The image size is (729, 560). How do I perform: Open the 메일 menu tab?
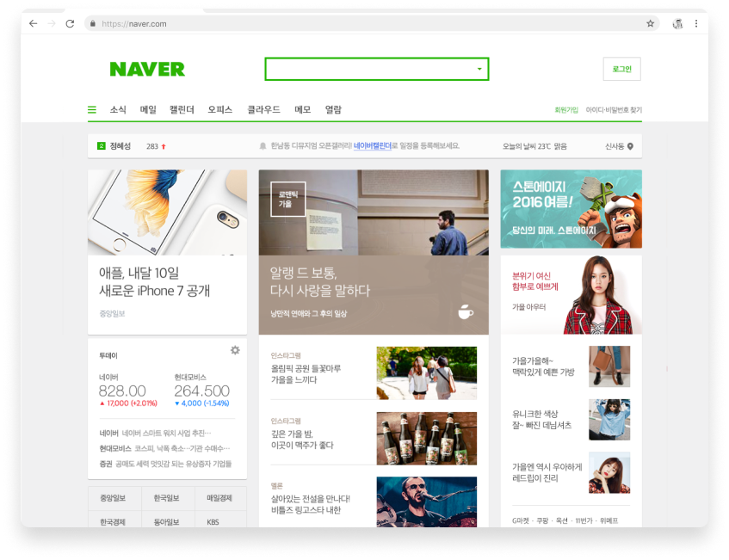(x=148, y=109)
